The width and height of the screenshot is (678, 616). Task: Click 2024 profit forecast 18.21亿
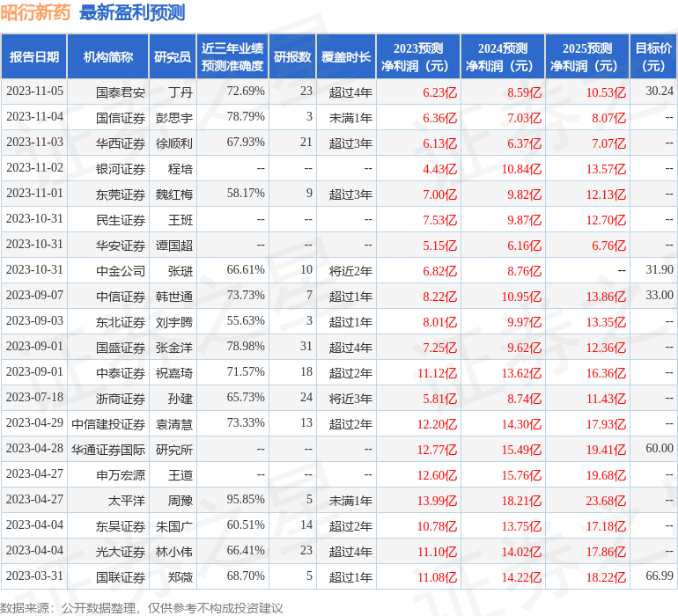tap(521, 500)
